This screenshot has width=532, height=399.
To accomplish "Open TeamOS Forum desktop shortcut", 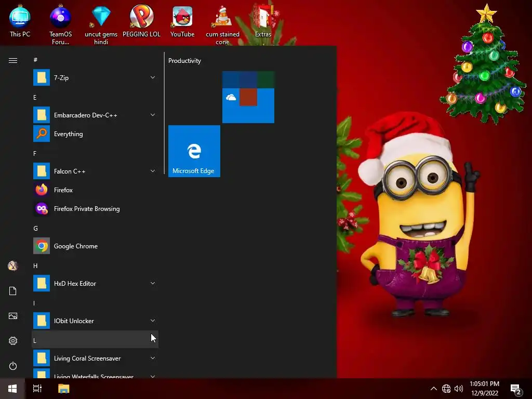I will pos(60,24).
